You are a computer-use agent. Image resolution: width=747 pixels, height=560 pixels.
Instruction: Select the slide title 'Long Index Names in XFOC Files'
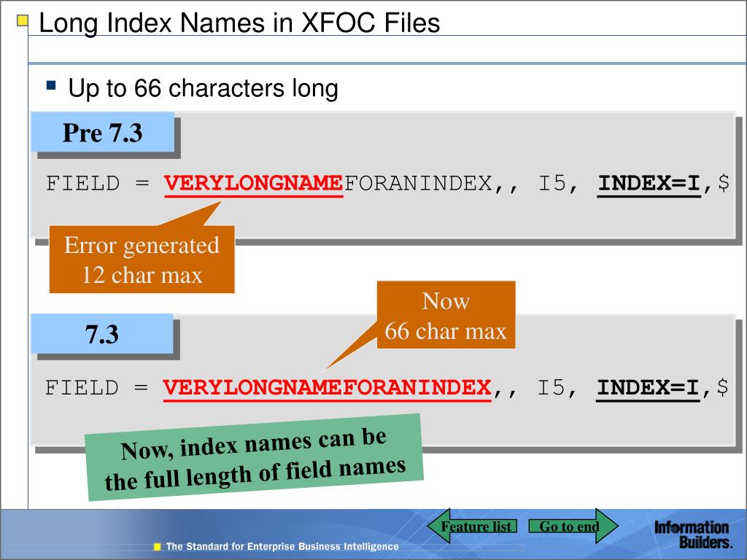point(239,23)
